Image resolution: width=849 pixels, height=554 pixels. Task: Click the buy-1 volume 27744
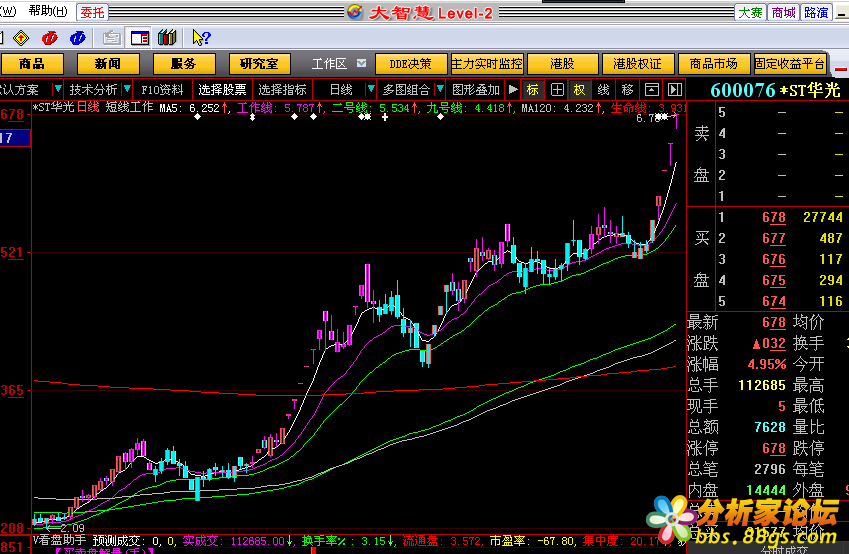822,217
